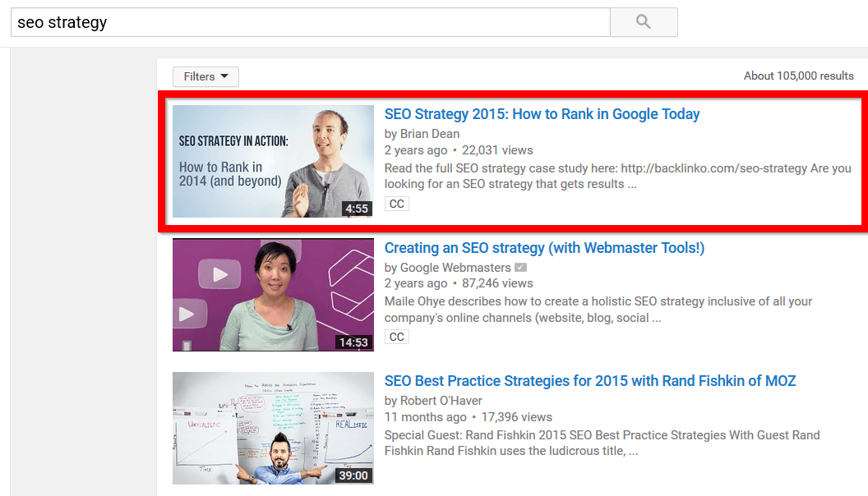
Task: Visit the Google Webmasters channel link
Action: click(455, 268)
